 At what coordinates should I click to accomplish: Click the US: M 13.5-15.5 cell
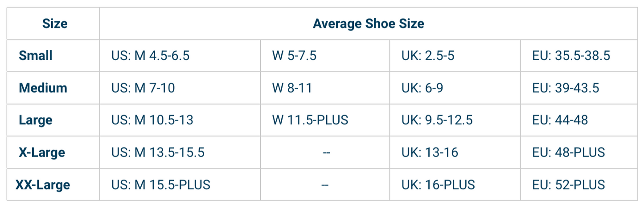pos(158,152)
